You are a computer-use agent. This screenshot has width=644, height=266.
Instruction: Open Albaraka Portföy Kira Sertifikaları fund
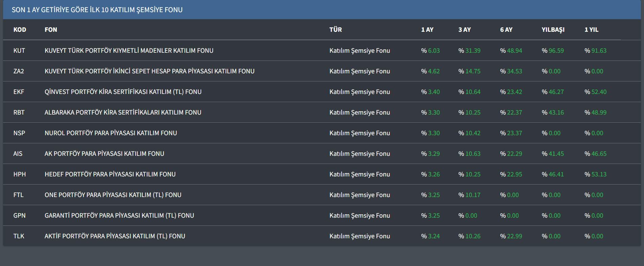(123, 113)
